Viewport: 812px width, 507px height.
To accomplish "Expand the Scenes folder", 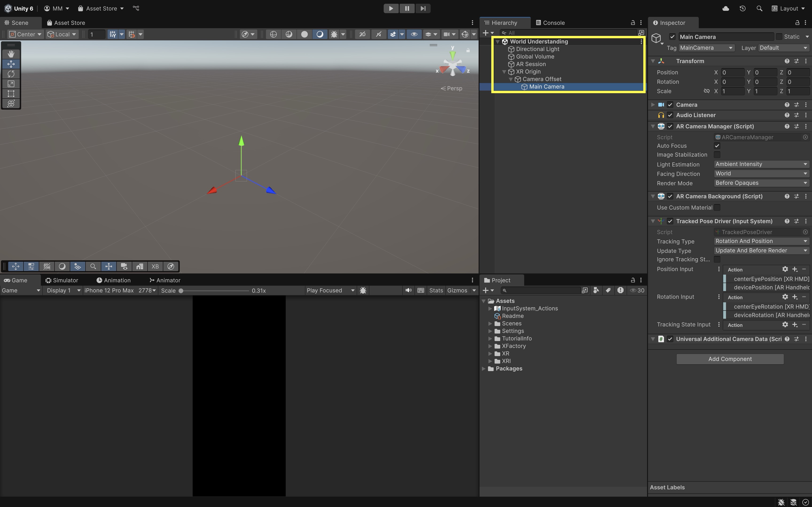I will pyautogui.click(x=490, y=324).
